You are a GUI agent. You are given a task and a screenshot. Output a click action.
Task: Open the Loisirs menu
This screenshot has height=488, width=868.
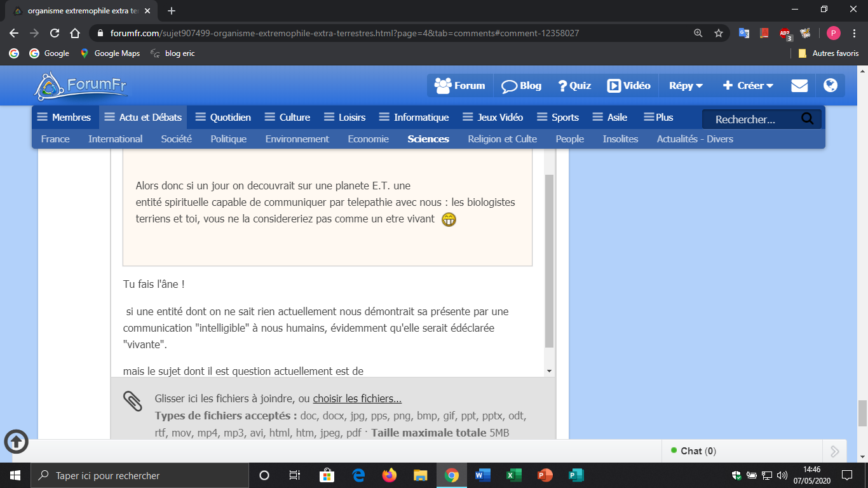point(345,117)
